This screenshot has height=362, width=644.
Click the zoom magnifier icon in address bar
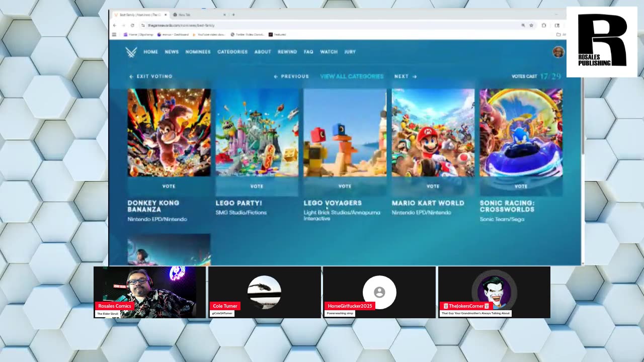(x=523, y=25)
